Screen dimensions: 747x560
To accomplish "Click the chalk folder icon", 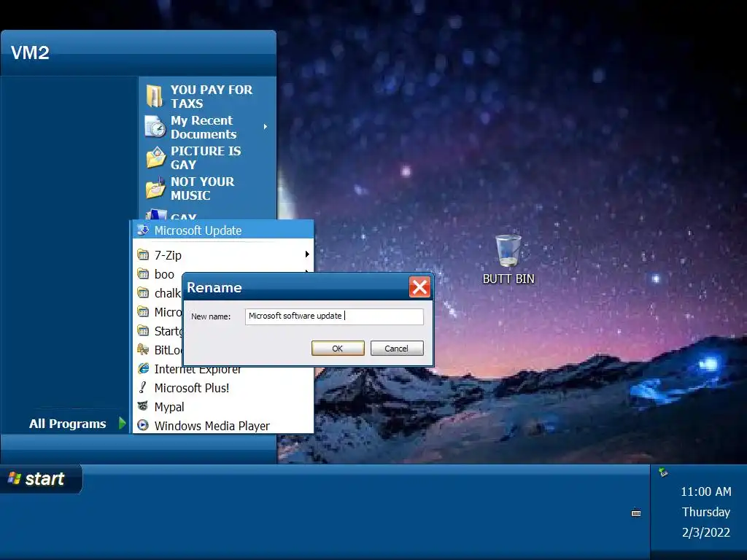I will [x=143, y=292].
